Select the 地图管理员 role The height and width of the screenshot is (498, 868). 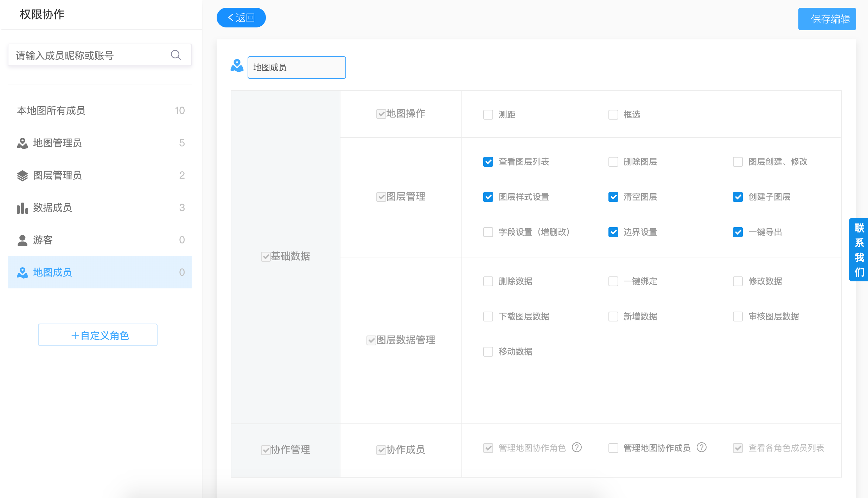[x=100, y=143]
